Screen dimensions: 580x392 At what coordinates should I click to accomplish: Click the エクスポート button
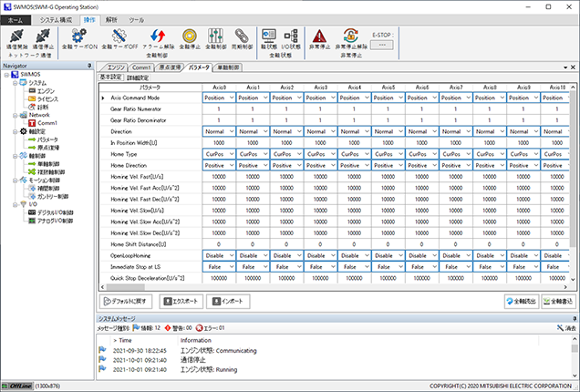pos(181,300)
